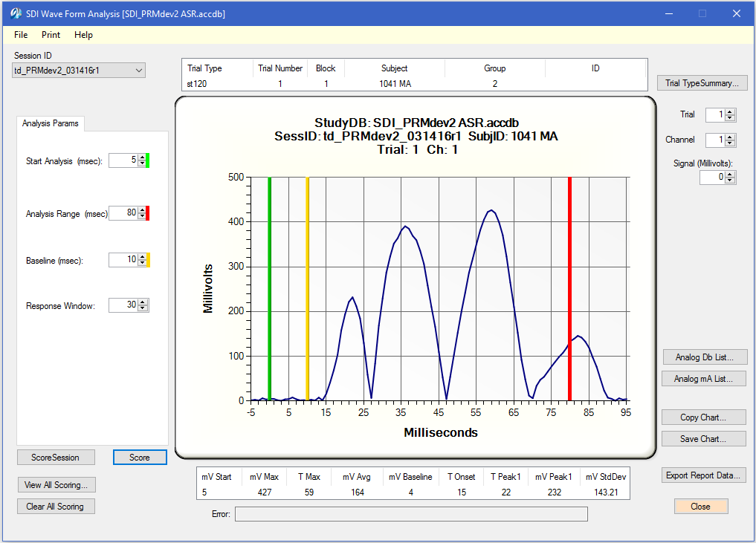Image resolution: width=756 pixels, height=543 pixels.
Task: Increment the Trial number spinner
Action: pyautogui.click(x=729, y=112)
